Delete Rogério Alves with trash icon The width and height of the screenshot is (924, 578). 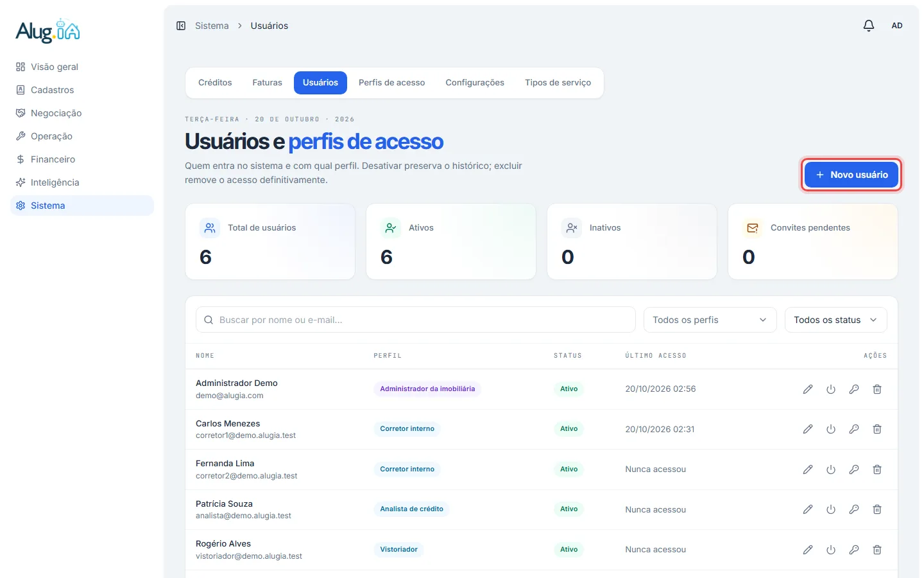(877, 550)
